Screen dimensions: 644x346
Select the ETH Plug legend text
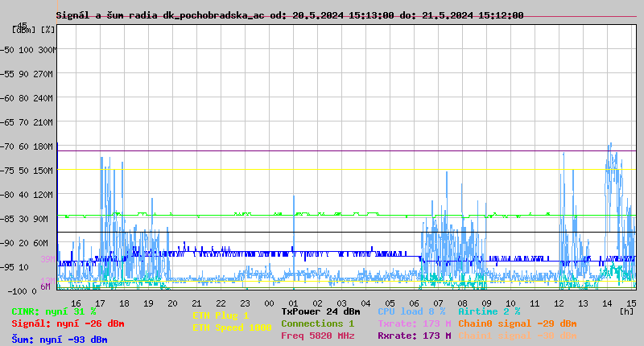click(221, 315)
